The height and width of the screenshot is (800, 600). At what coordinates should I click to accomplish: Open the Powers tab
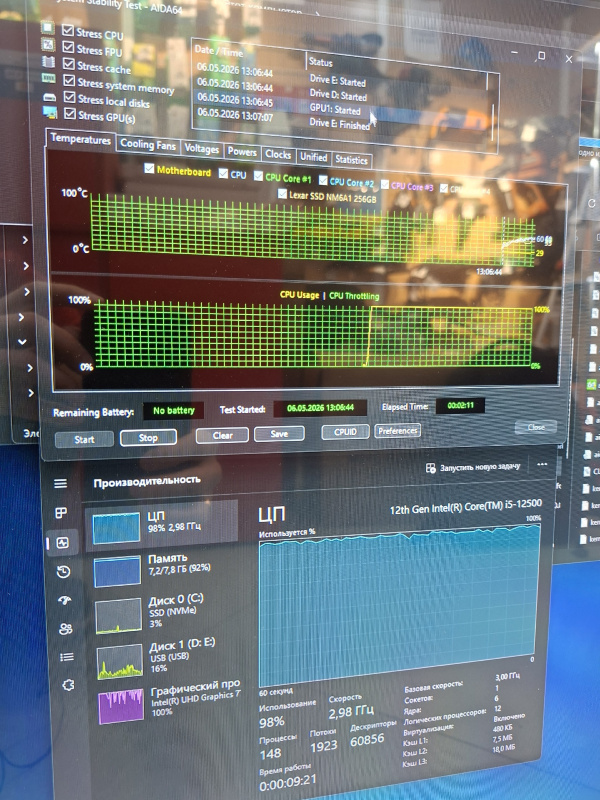pos(242,152)
